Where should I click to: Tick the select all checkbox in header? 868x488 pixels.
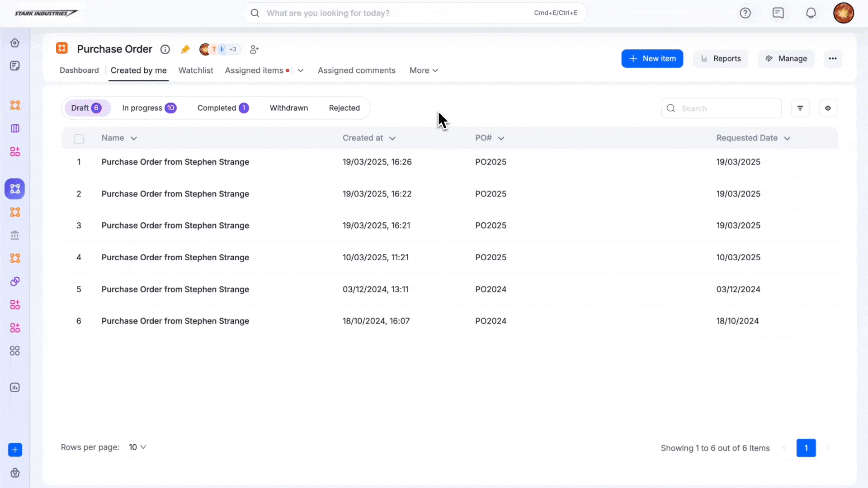click(79, 139)
